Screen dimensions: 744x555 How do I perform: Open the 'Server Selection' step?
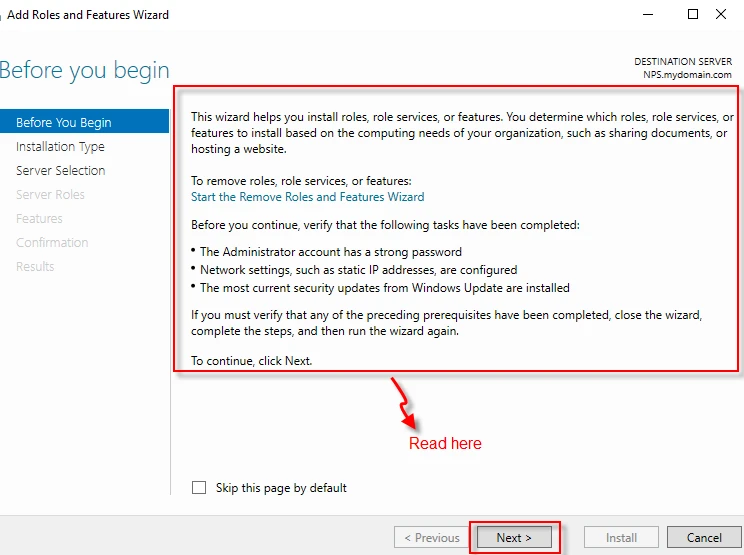click(x=60, y=171)
